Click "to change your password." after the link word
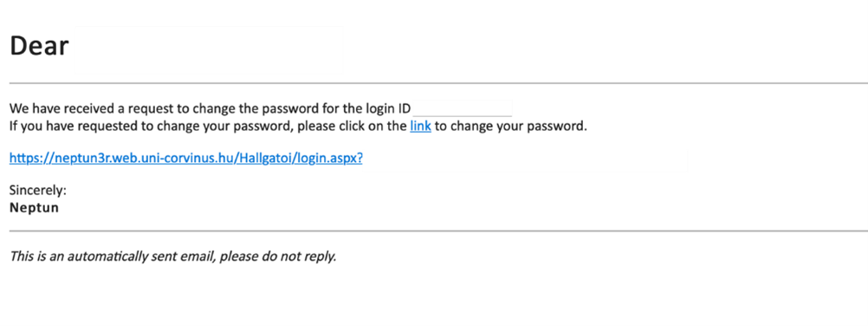The image size is (868, 326). click(510, 126)
